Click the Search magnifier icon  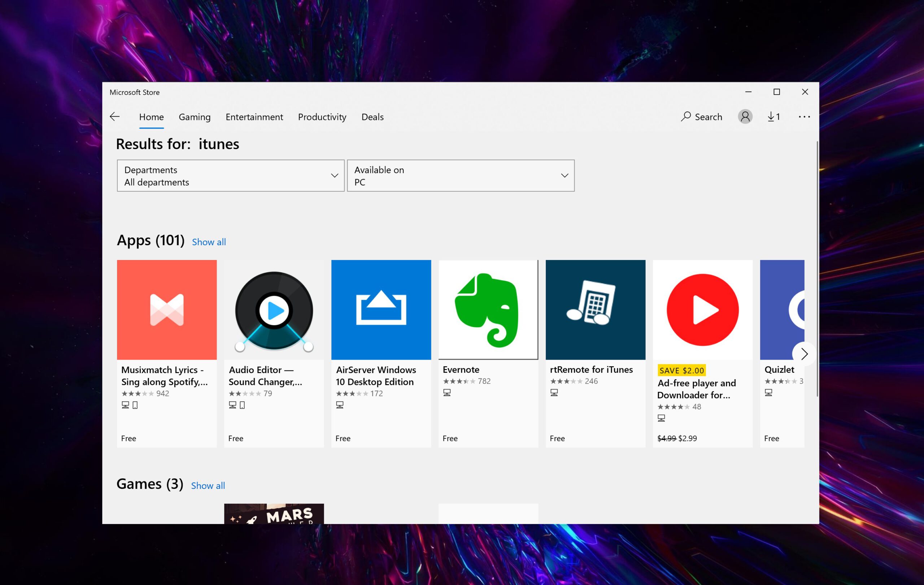tap(686, 116)
